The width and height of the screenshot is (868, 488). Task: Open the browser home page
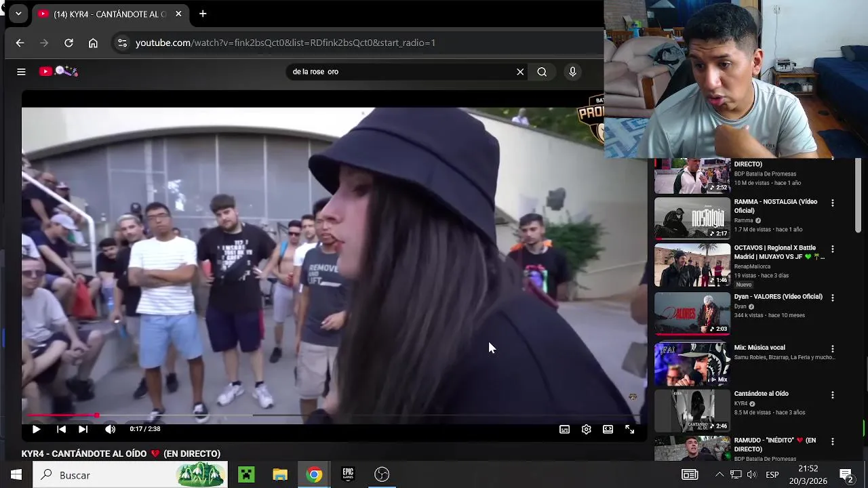93,43
